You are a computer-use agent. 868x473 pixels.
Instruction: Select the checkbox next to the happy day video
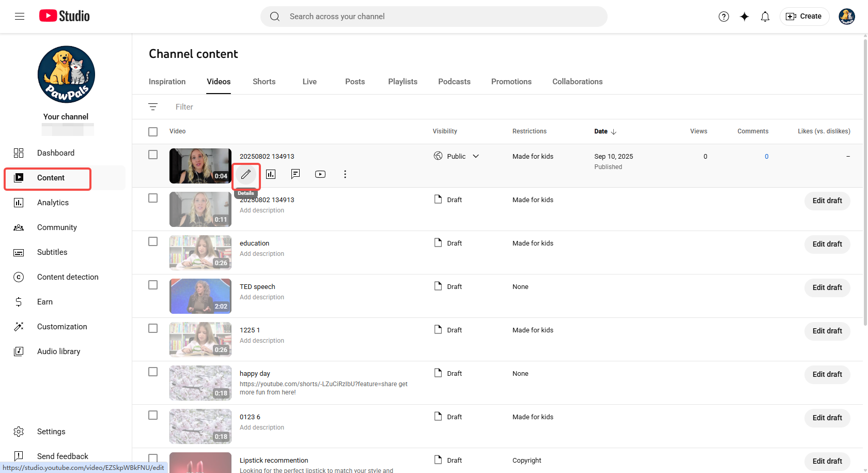click(153, 372)
